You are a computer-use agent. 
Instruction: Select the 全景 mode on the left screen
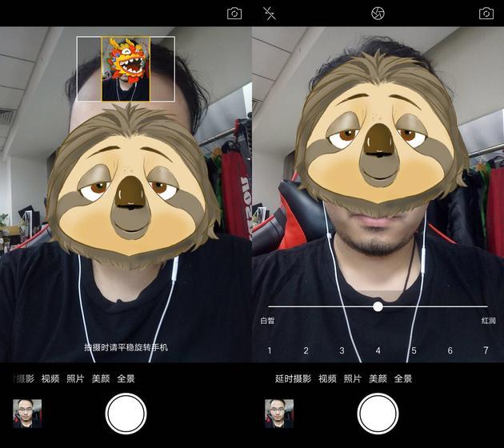pos(126,378)
